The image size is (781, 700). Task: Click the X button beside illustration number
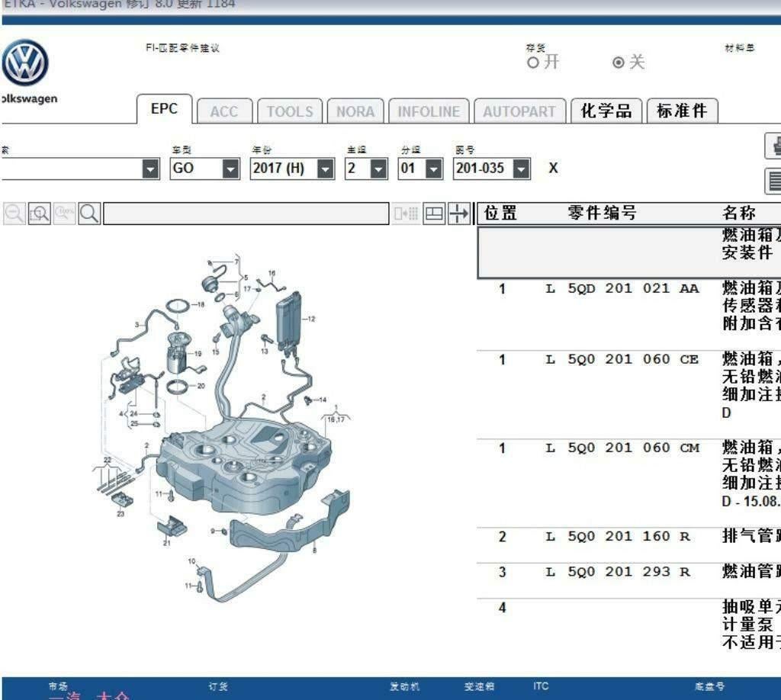point(553,169)
